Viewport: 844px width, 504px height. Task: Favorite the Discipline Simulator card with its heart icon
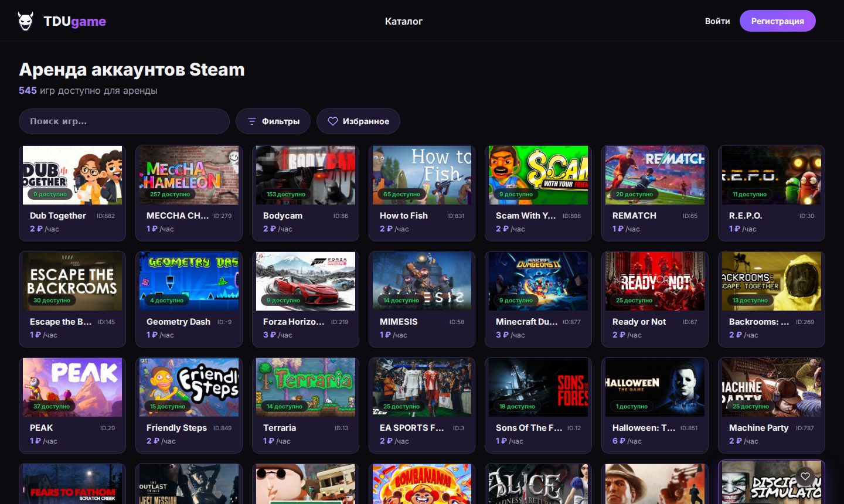(805, 476)
